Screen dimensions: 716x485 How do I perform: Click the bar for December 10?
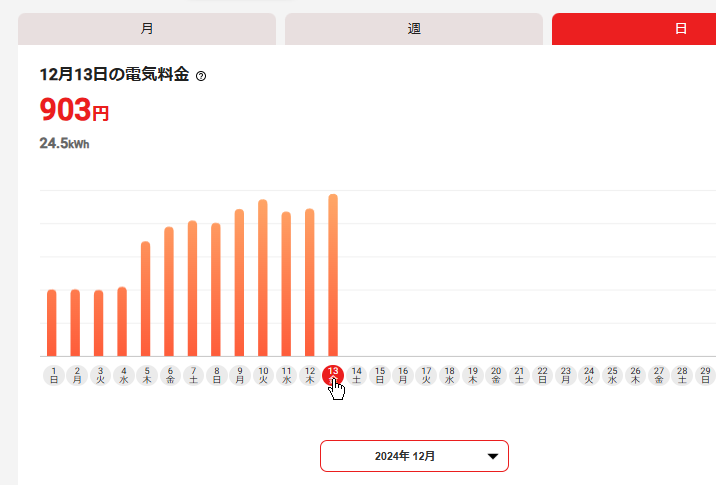(x=263, y=278)
